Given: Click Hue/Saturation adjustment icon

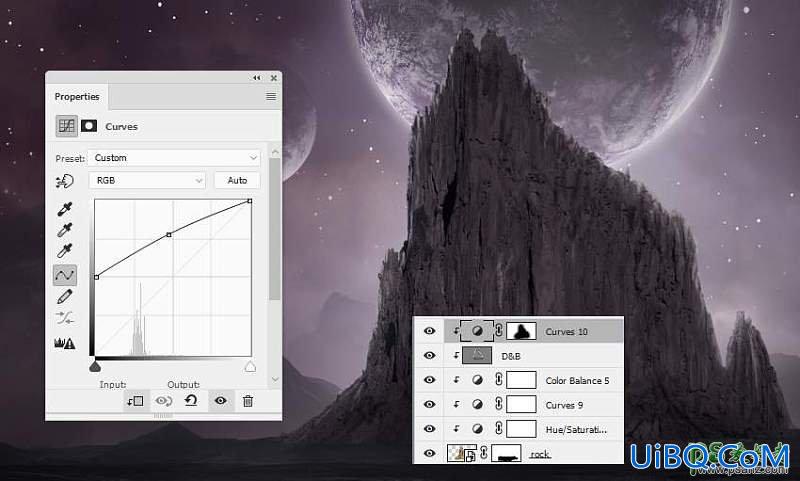Looking at the screenshot, I should pos(478,429).
